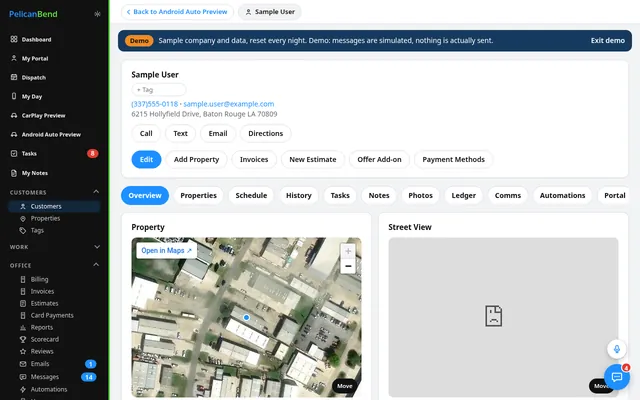Switch to the Automations tab
The height and width of the screenshot is (400, 640).
point(562,196)
